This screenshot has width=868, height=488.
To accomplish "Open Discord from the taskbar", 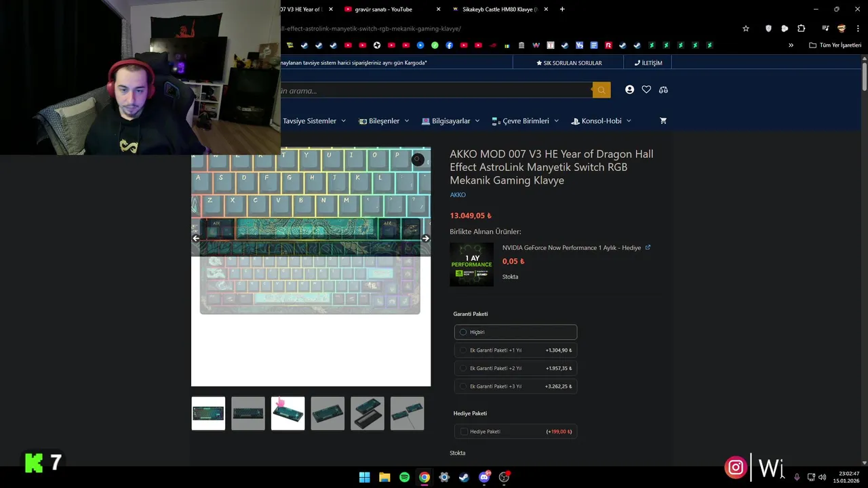I will point(484,477).
